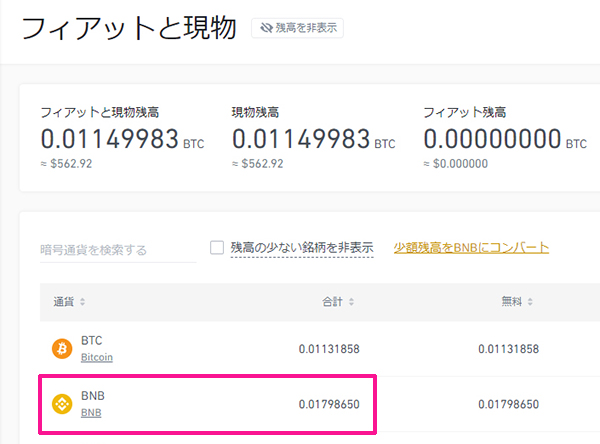This screenshot has height=444, width=600.
Task: Click the crossed-eye hide balance icon
Action: point(266,28)
